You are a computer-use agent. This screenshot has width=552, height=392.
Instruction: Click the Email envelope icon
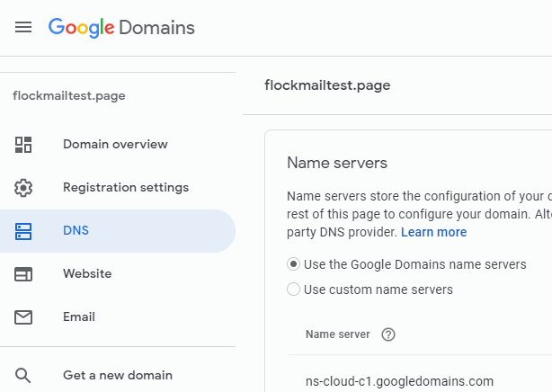pos(23,317)
